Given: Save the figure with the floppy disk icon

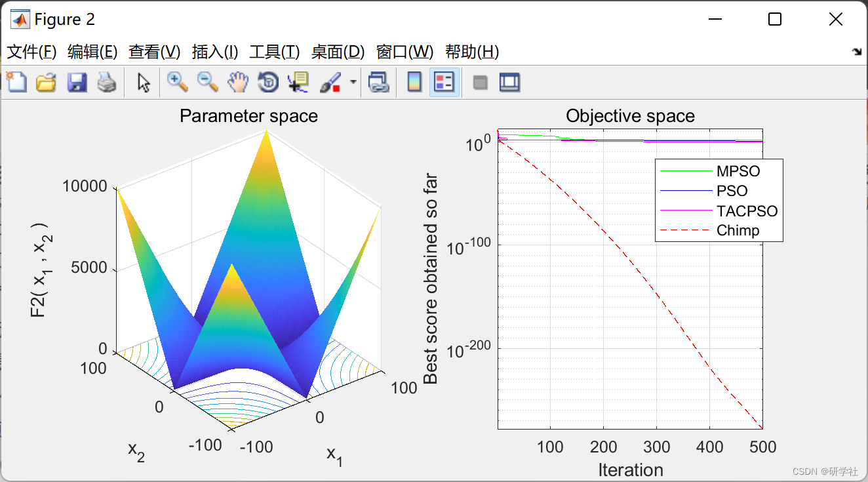Looking at the screenshot, I should (77, 82).
